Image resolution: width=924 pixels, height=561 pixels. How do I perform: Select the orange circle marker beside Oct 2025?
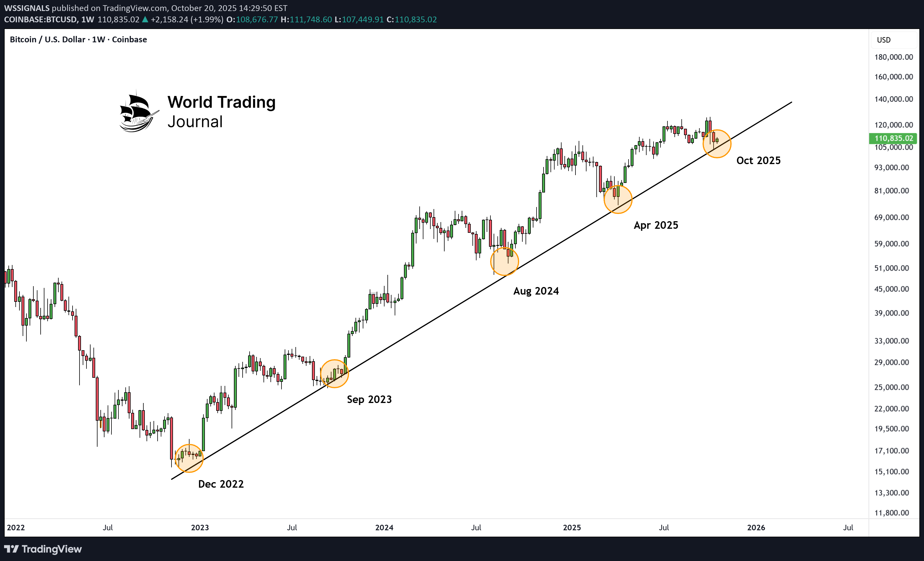click(717, 144)
